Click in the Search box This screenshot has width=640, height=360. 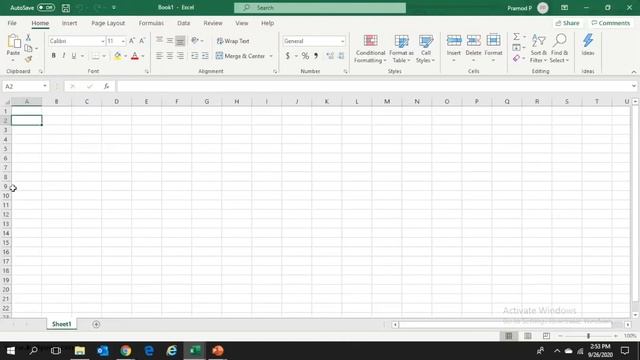320,8
